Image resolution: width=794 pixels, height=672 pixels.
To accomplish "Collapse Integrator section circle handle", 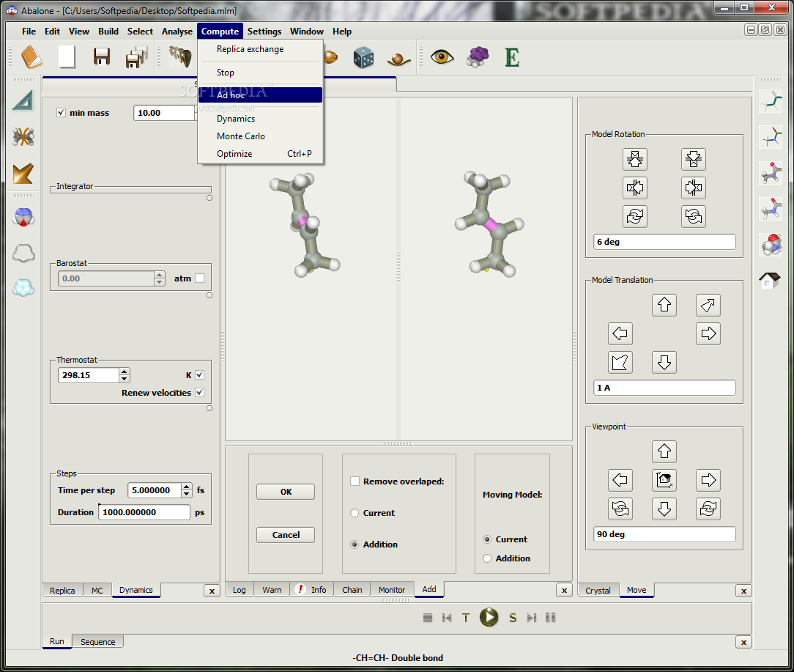I will click(x=209, y=198).
